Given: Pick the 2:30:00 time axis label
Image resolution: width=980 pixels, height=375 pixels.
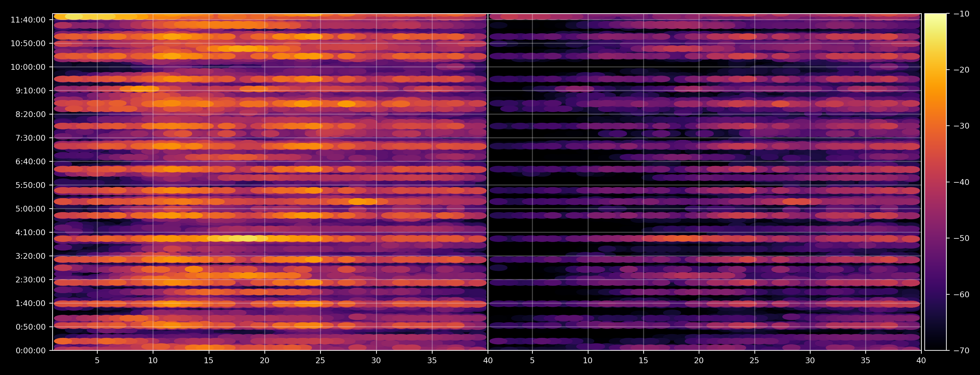Looking at the screenshot, I should click(30, 279).
